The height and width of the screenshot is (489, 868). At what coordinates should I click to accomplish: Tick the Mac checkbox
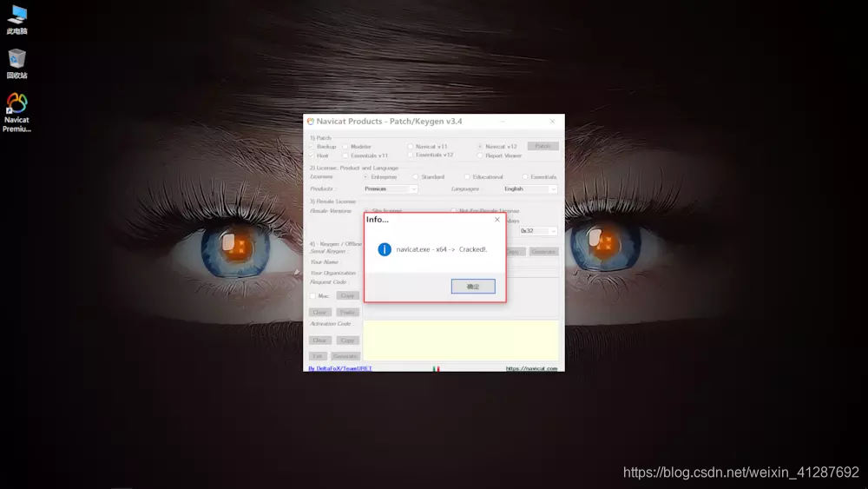(312, 295)
